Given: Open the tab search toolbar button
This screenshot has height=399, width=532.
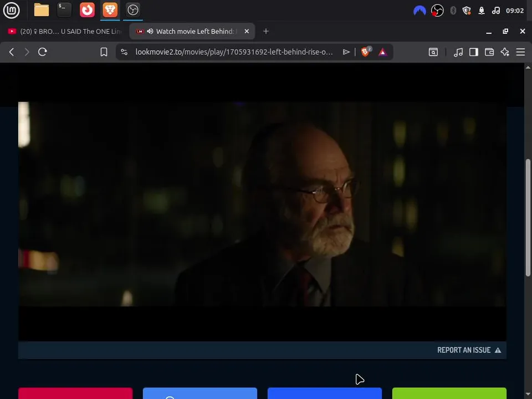Looking at the screenshot, I should pos(433,52).
